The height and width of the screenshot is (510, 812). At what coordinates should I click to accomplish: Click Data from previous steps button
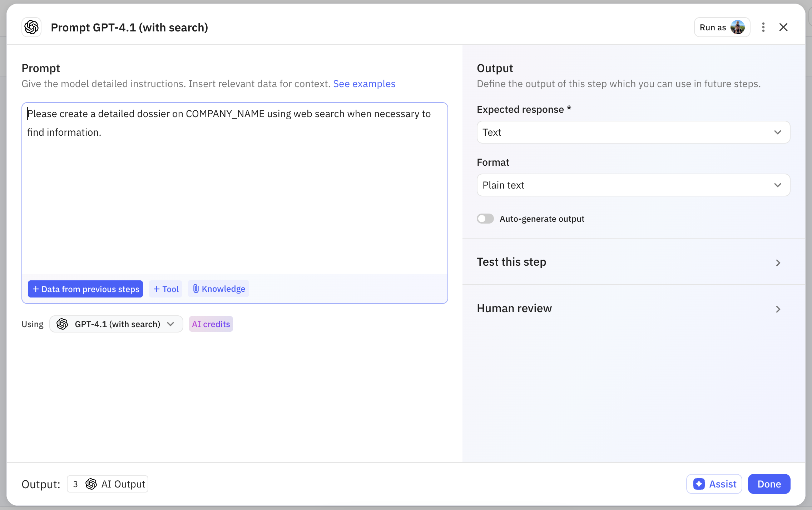coord(85,289)
